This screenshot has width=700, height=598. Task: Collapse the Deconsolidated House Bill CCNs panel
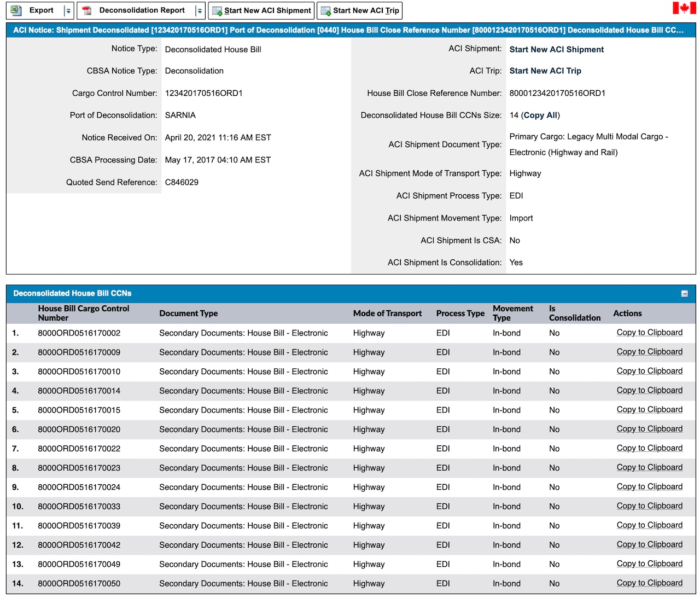[684, 293]
